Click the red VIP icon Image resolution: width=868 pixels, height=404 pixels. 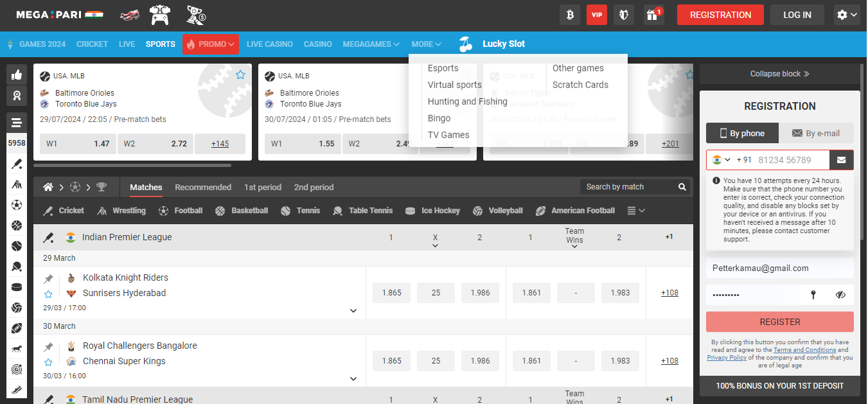pyautogui.click(x=597, y=15)
